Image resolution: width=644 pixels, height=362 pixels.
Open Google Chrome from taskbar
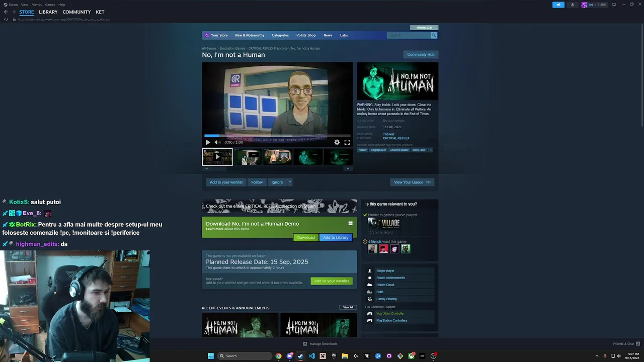[278, 356]
